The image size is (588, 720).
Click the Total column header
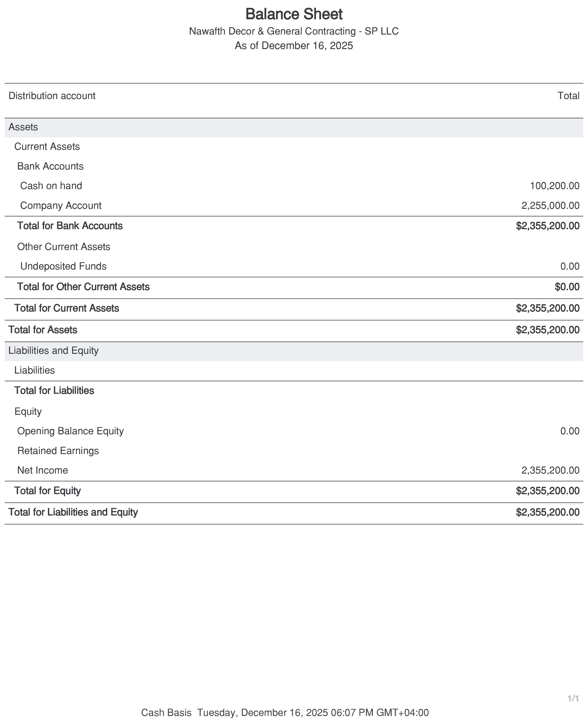click(568, 96)
